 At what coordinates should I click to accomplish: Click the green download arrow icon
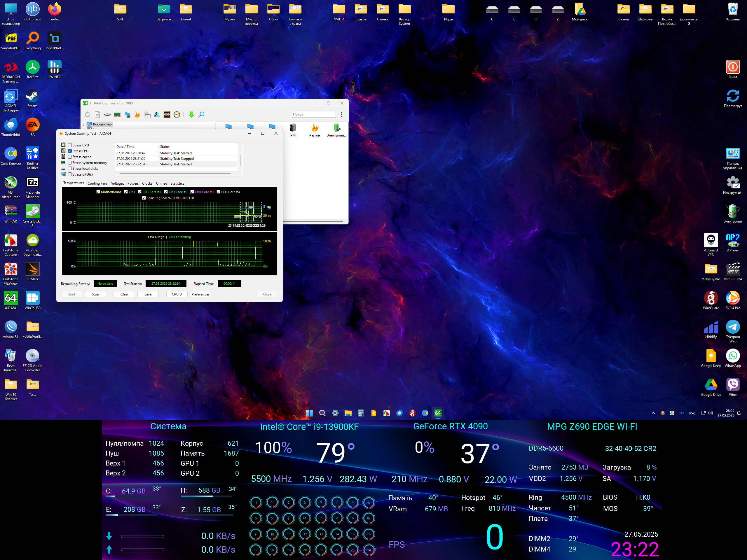pos(191,115)
